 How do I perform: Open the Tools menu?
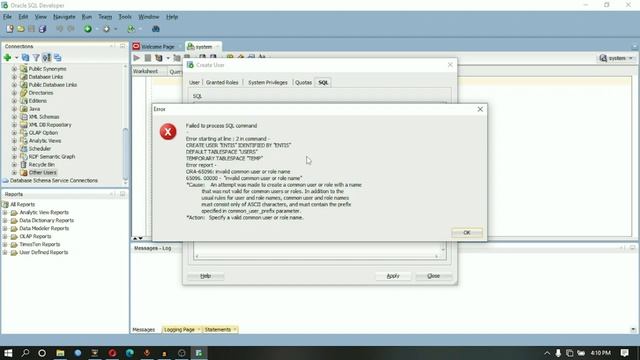pos(125,17)
